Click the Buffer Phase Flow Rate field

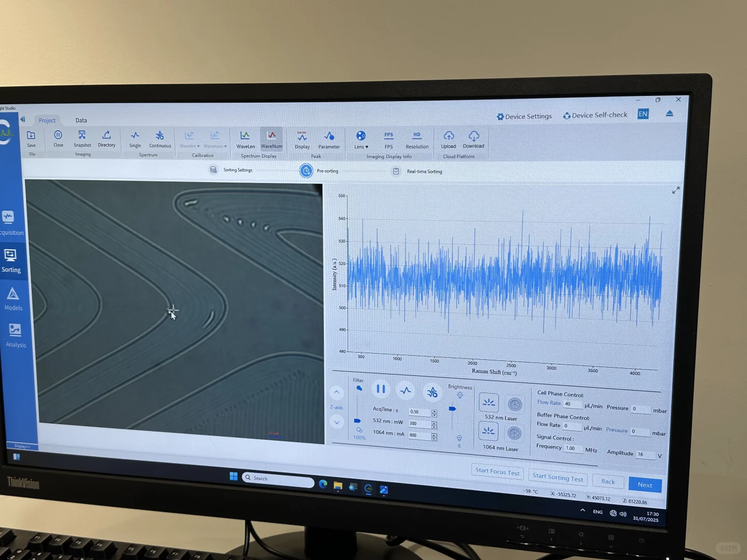[x=572, y=426]
